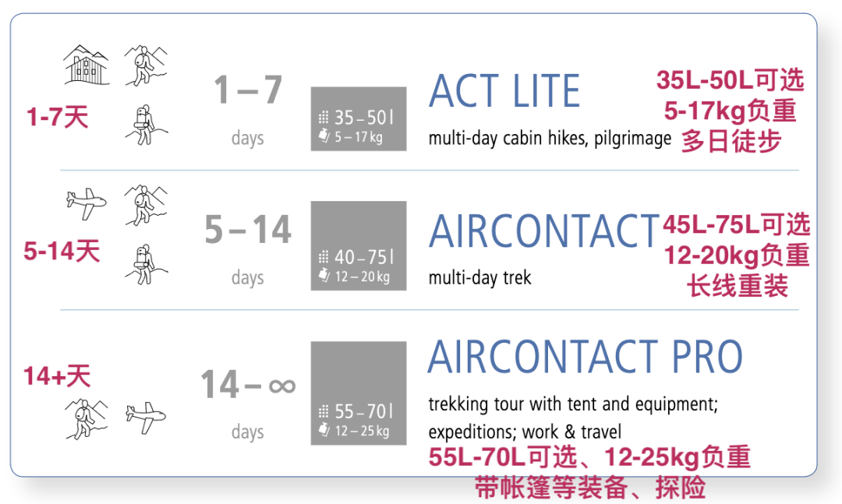
Task: Click the red 35L-50L可选 text
Action: click(730, 80)
